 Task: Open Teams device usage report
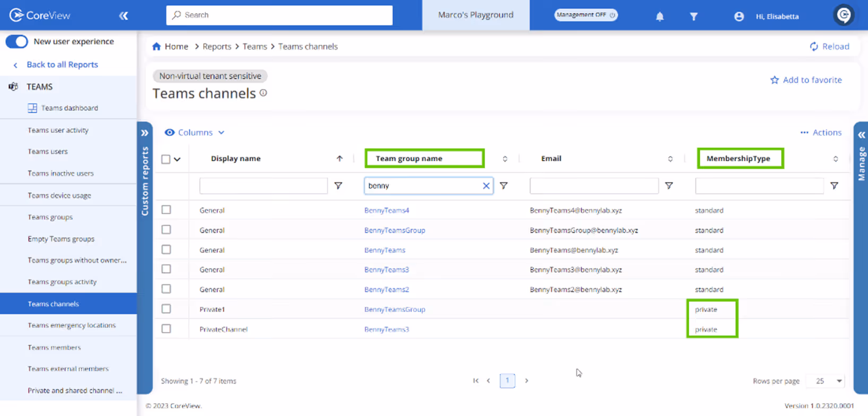[x=59, y=195]
